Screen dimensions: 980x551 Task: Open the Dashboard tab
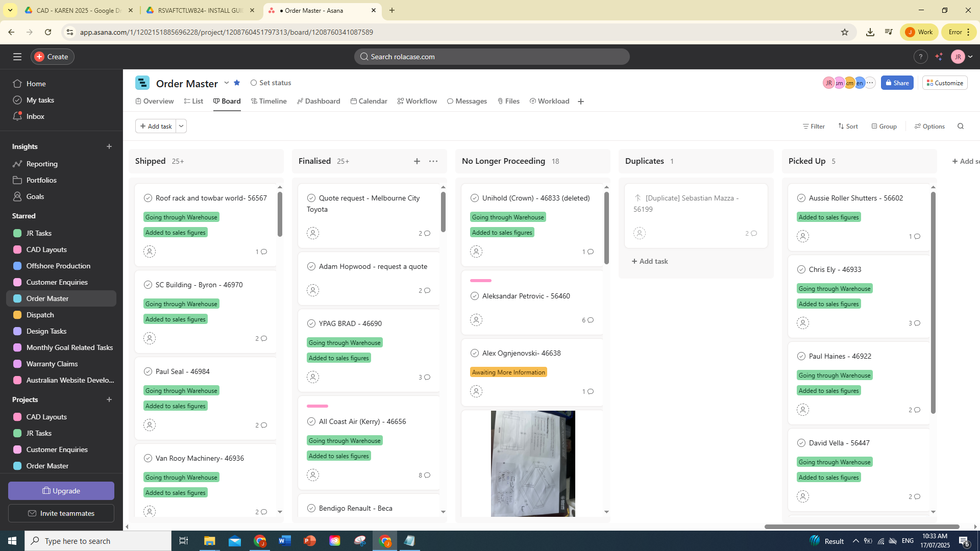point(318,101)
